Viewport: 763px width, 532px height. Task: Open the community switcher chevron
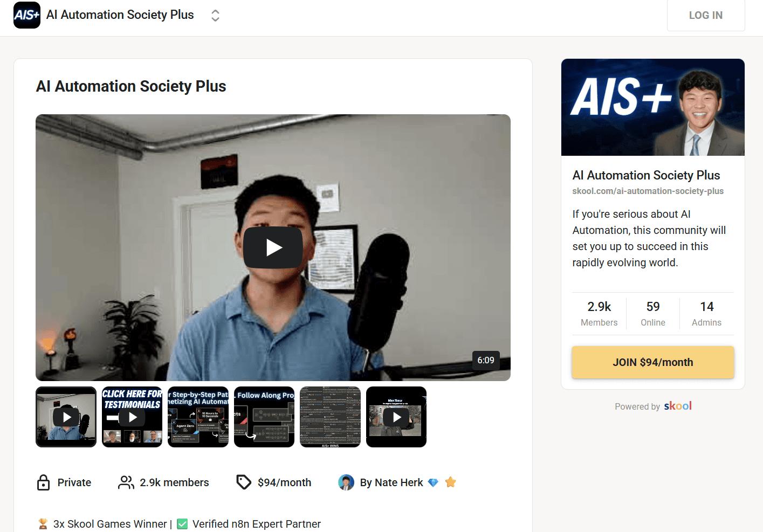click(x=215, y=15)
